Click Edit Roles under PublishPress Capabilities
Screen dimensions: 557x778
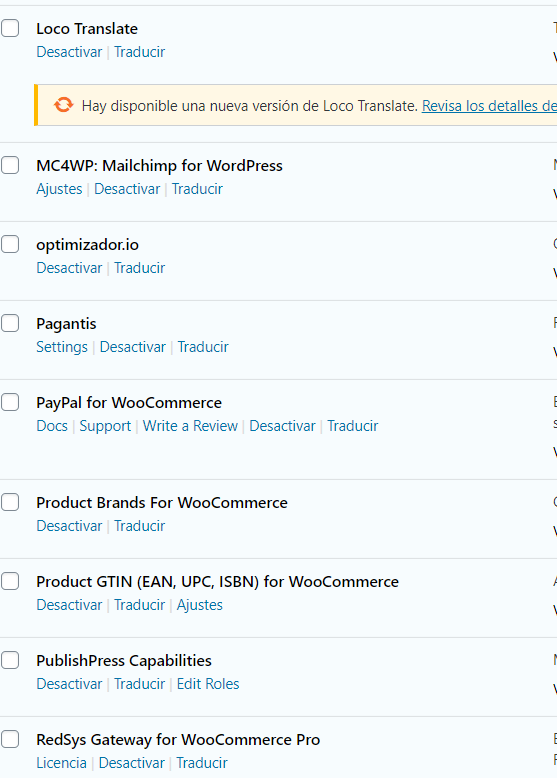208,684
